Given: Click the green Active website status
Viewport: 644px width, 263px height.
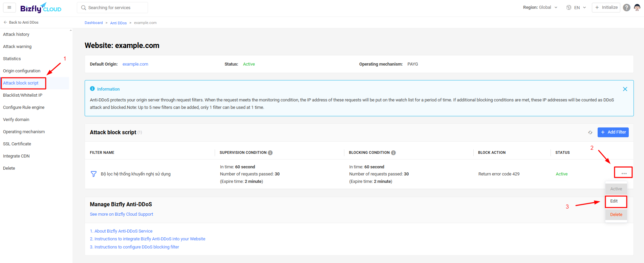Looking at the screenshot, I should click(249, 64).
